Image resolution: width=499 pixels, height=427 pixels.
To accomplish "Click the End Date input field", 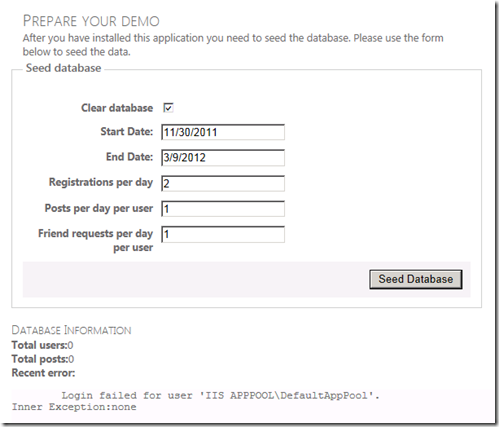I will pos(223,157).
